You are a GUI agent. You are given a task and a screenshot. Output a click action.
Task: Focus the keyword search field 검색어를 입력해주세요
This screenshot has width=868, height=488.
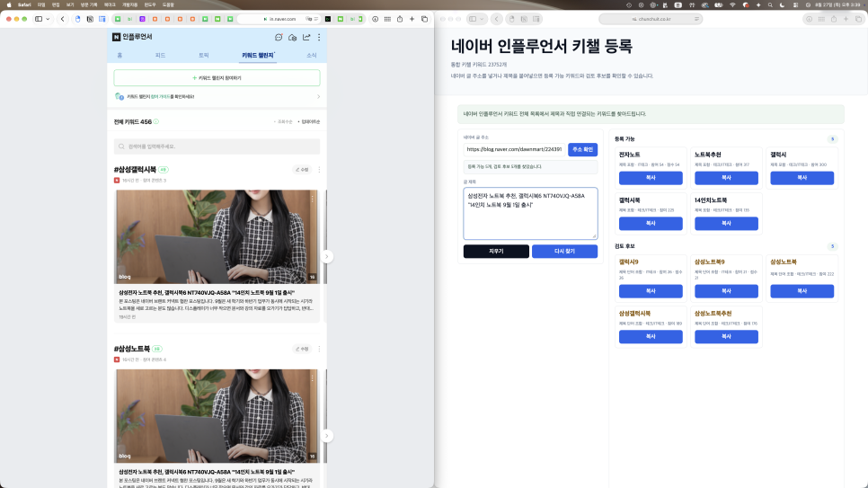[x=217, y=146]
